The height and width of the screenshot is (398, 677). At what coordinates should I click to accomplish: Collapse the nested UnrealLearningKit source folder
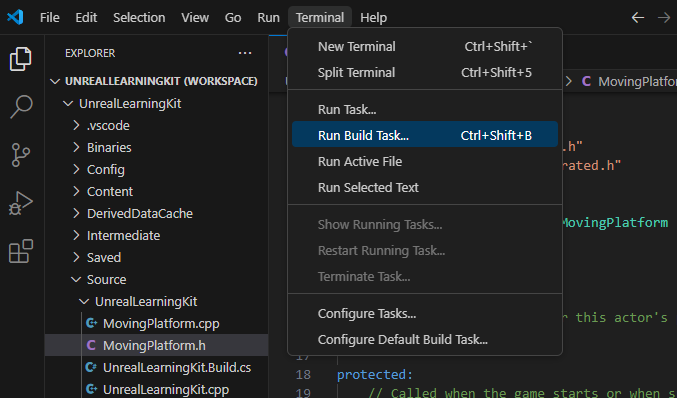click(x=84, y=301)
